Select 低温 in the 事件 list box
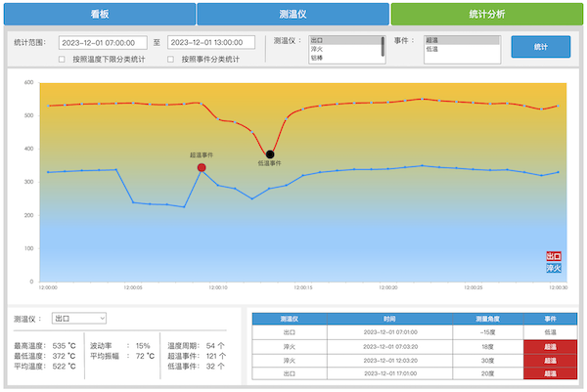This screenshot has width=587, height=392. coord(462,49)
